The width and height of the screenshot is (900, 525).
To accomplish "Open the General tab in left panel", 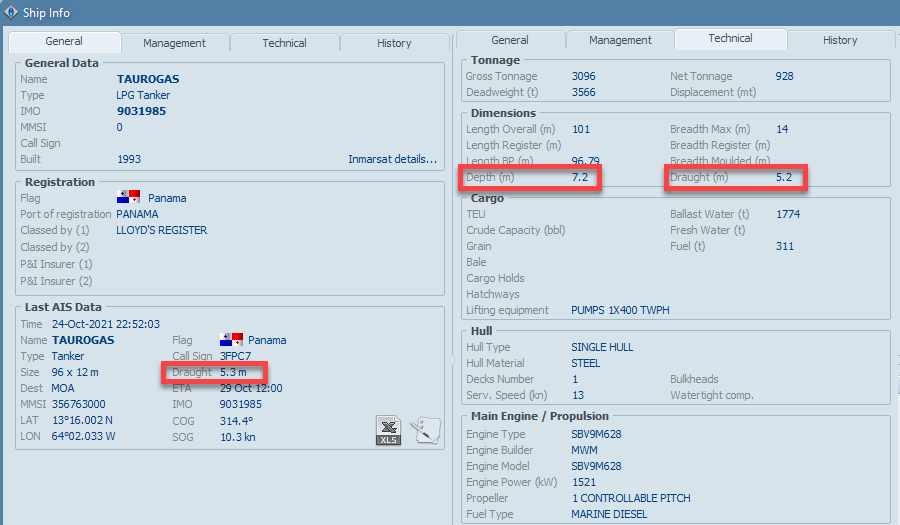I will tap(64, 41).
